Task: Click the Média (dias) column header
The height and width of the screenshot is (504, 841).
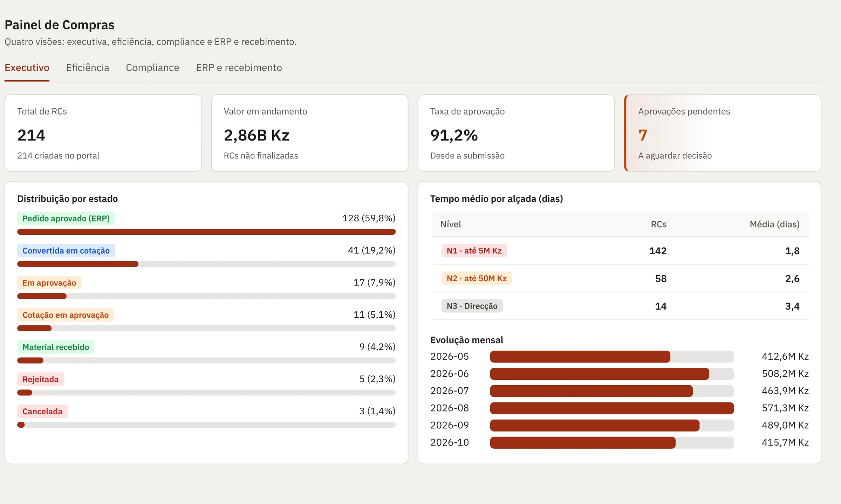Action: [x=775, y=224]
